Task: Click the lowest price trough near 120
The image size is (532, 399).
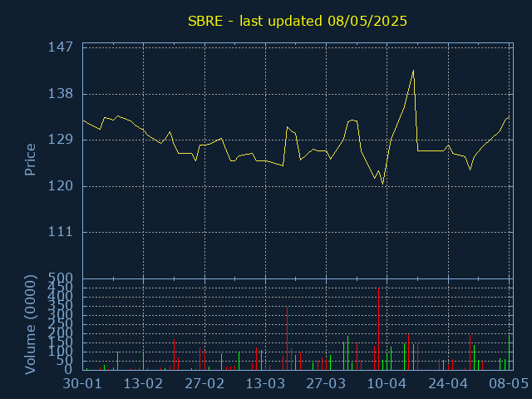Action: pos(382,185)
